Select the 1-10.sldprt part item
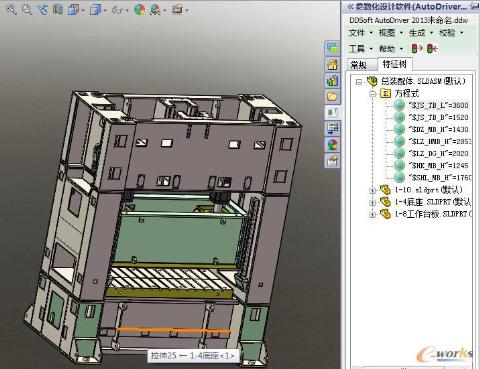The image size is (480, 369). [428, 190]
